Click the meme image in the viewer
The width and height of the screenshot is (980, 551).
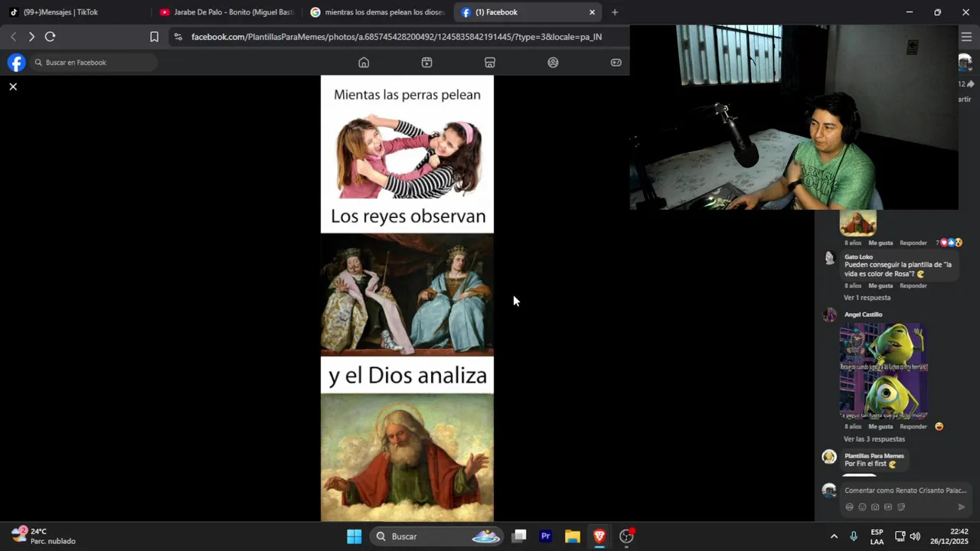tap(407, 298)
